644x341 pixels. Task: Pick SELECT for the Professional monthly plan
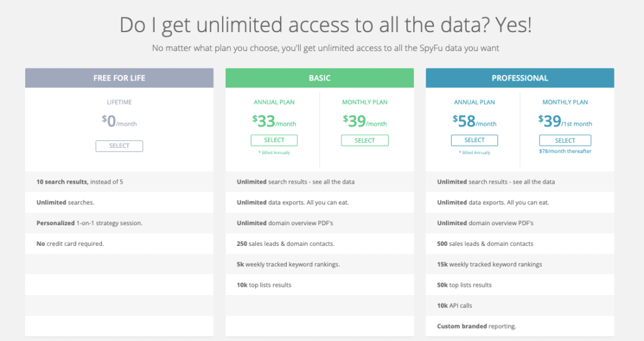[x=565, y=141]
